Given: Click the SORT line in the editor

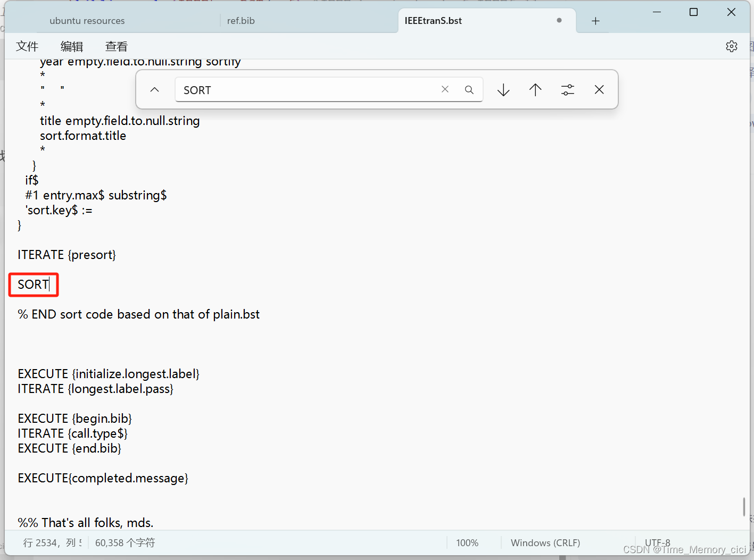Looking at the screenshot, I should tap(33, 285).
